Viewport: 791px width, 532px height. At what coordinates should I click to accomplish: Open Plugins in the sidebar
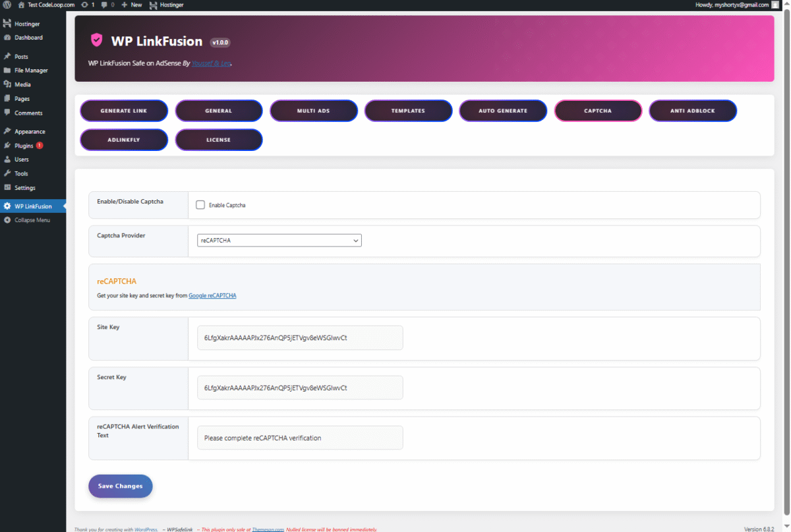[33, 146]
